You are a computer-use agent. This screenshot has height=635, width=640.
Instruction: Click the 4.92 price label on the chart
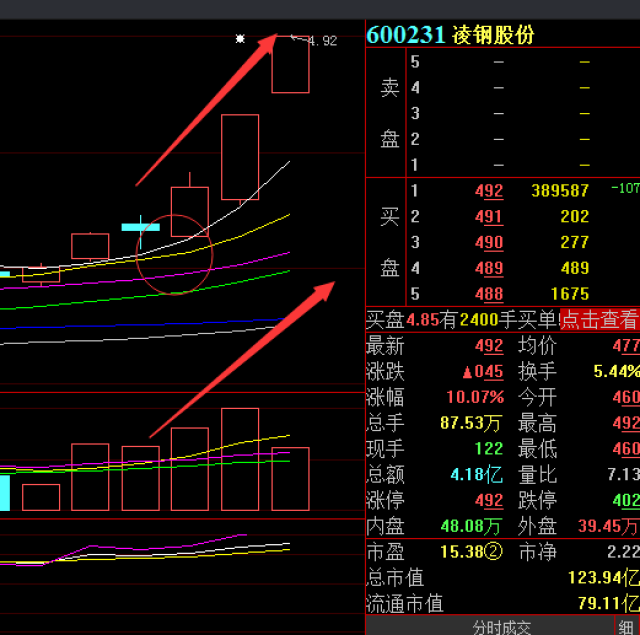coord(322,41)
